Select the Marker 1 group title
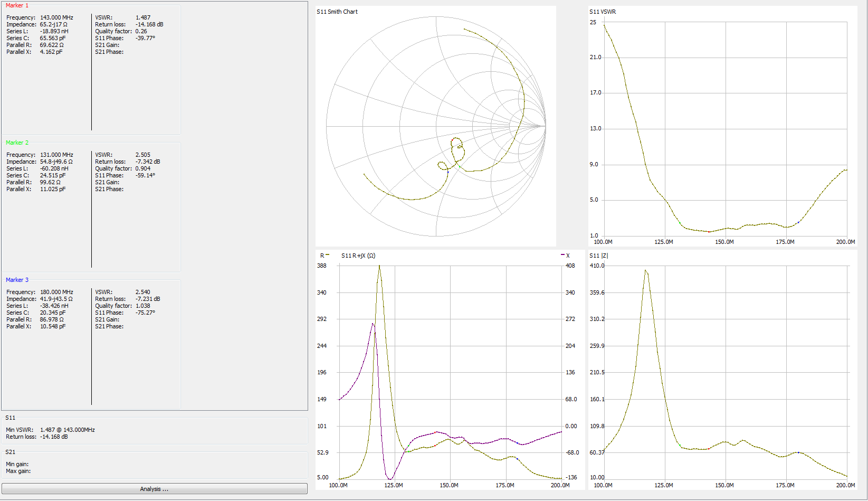The width and height of the screenshot is (868, 501). click(x=17, y=5)
